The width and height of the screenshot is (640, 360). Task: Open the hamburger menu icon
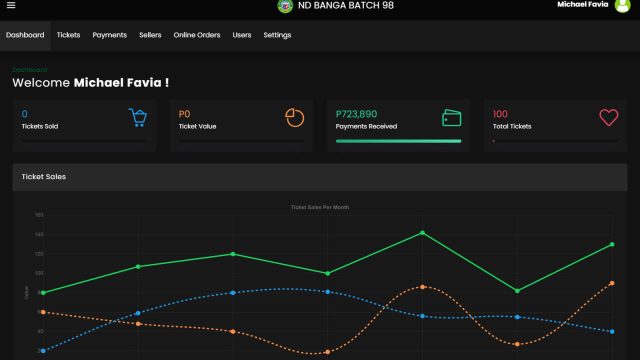[x=11, y=5]
